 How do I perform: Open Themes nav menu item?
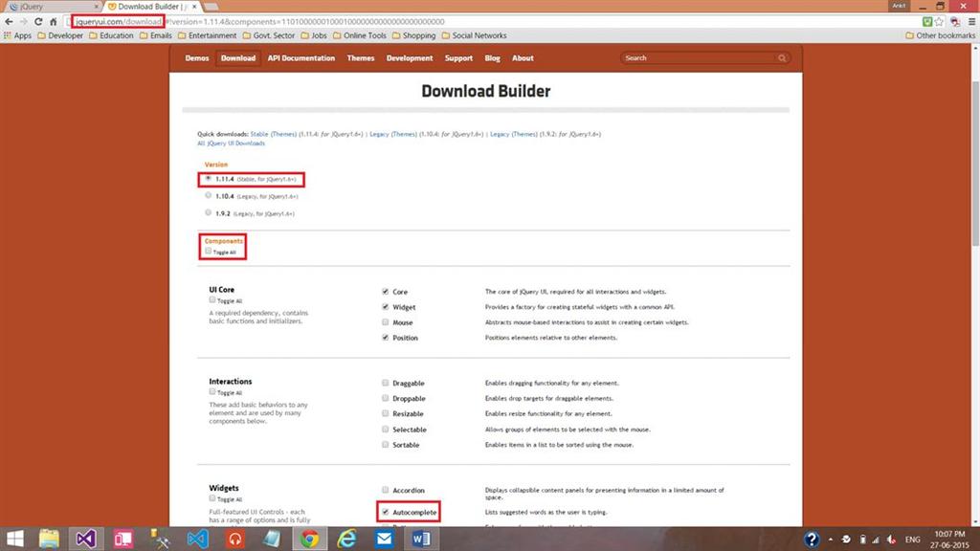tap(361, 58)
